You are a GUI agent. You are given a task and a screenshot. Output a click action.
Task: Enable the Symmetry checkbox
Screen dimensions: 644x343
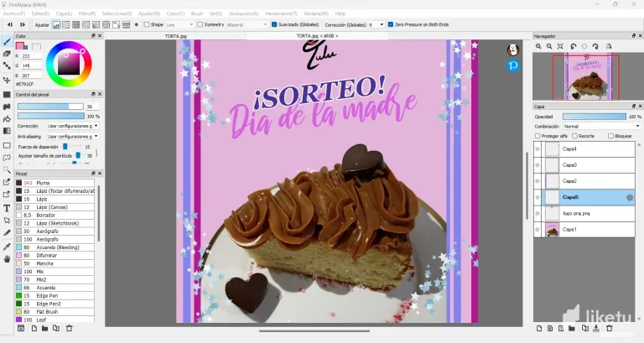pyautogui.click(x=200, y=24)
